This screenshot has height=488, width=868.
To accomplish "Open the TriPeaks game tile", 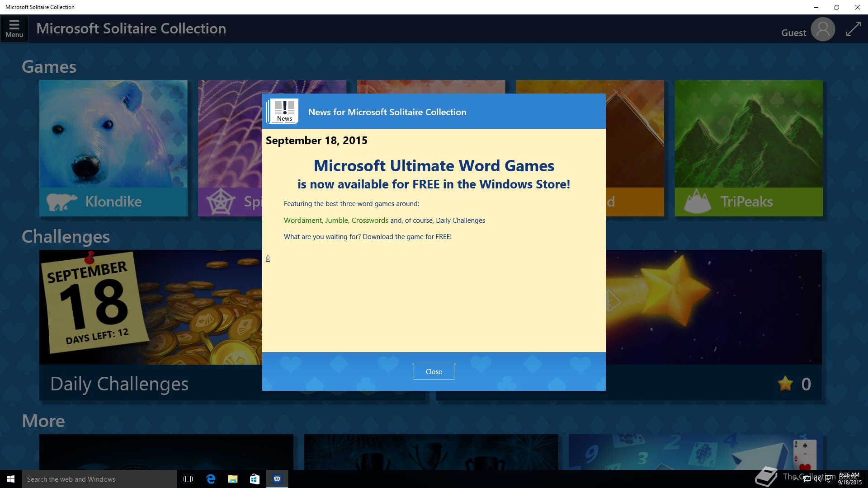I will (749, 148).
